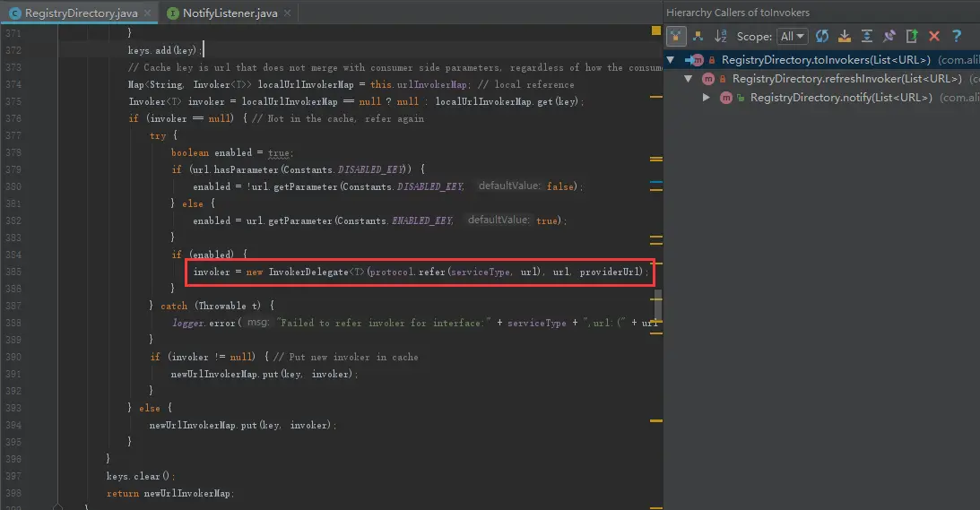Expand all nodes in hierarchy tree
The image size is (980, 510).
pyautogui.click(x=867, y=36)
